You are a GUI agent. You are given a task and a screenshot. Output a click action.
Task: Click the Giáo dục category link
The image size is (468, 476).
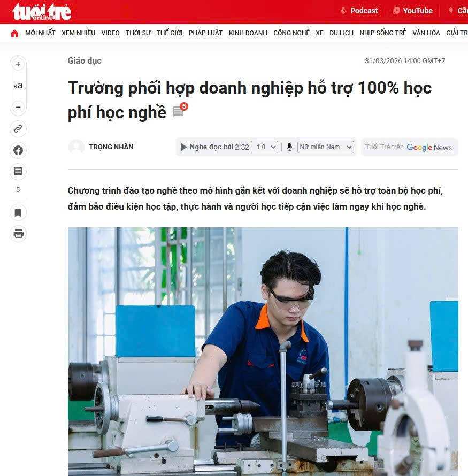(85, 61)
